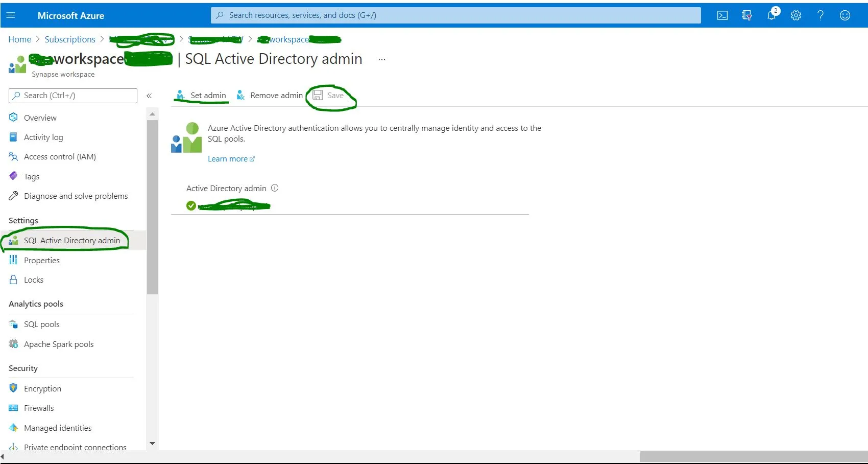
Task: Click the Remove admin toolbar icon
Action: (x=240, y=95)
